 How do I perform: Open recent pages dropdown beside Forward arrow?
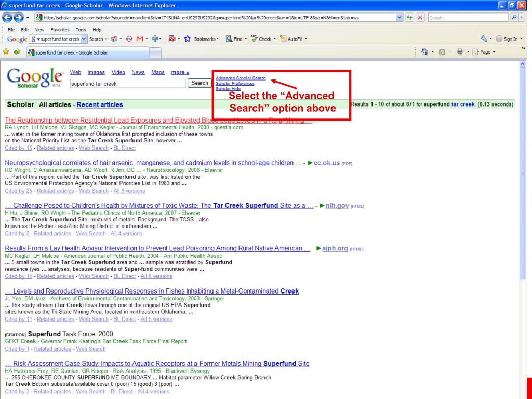28,18
